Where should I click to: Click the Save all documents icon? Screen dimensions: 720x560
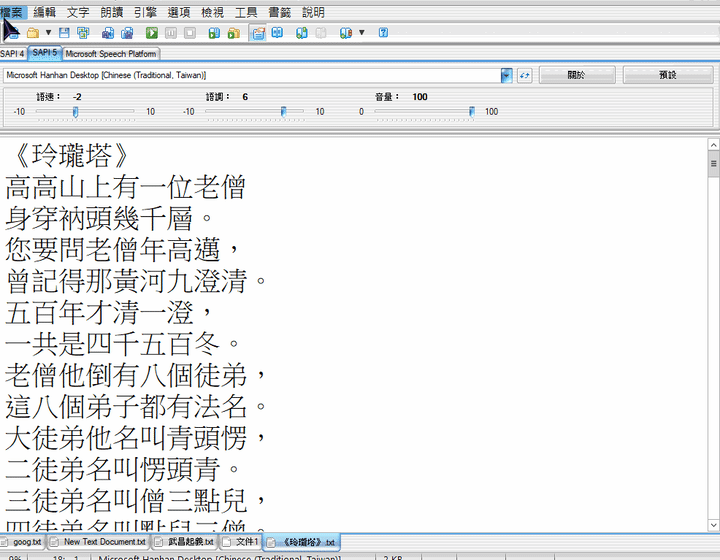[83, 33]
